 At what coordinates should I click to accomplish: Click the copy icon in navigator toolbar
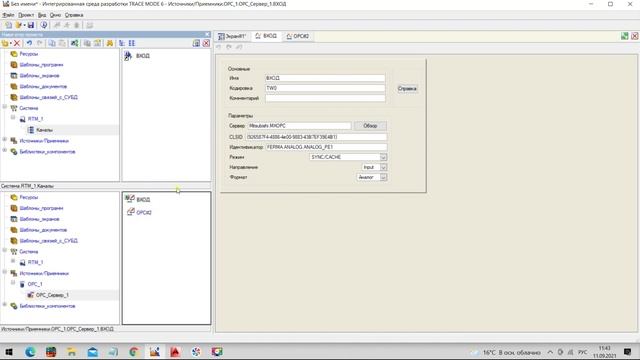[52, 43]
